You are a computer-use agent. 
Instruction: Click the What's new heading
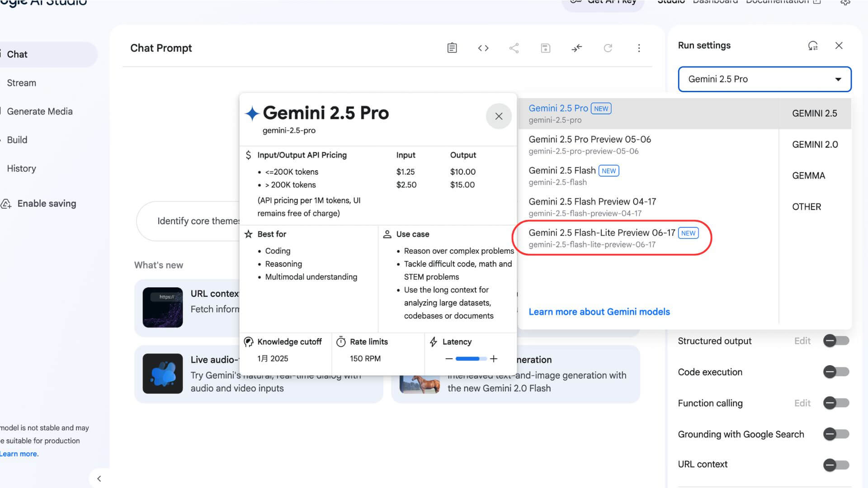point(159,265)
